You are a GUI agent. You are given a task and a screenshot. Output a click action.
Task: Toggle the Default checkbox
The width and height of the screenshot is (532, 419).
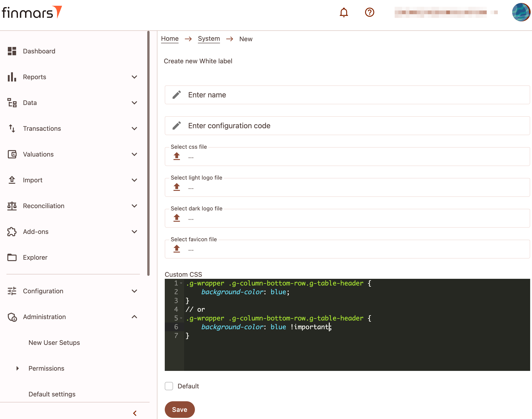pyautogui.click(x=169, y=386)
